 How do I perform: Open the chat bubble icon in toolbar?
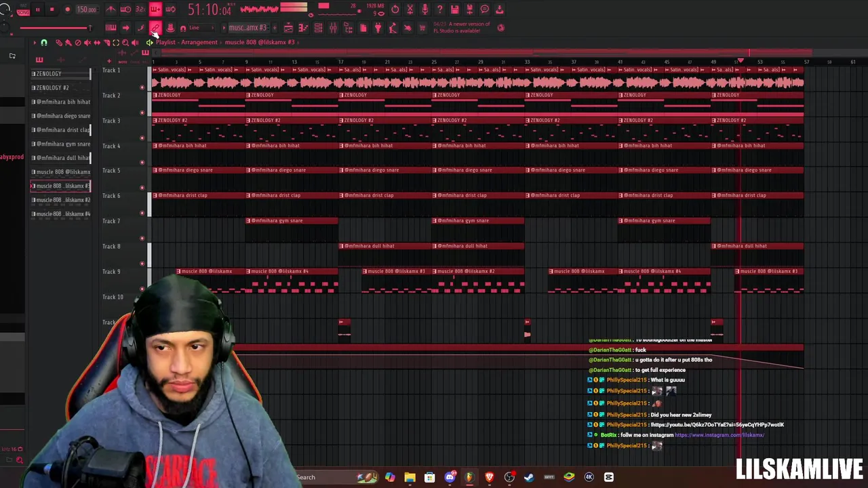point(485,9)
